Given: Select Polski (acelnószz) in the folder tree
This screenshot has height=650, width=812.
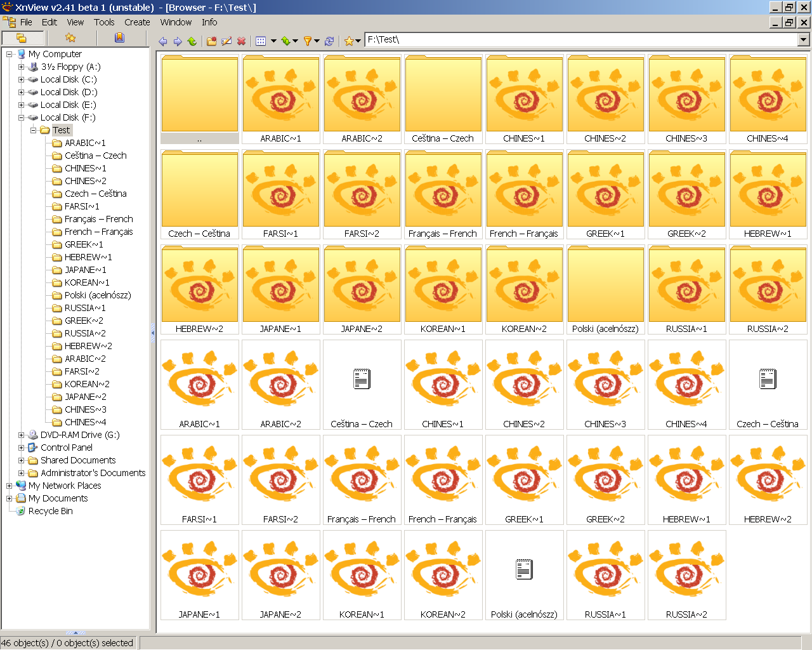Looking at the screenshot, I should pyautogui.click(x=98, y=295).
